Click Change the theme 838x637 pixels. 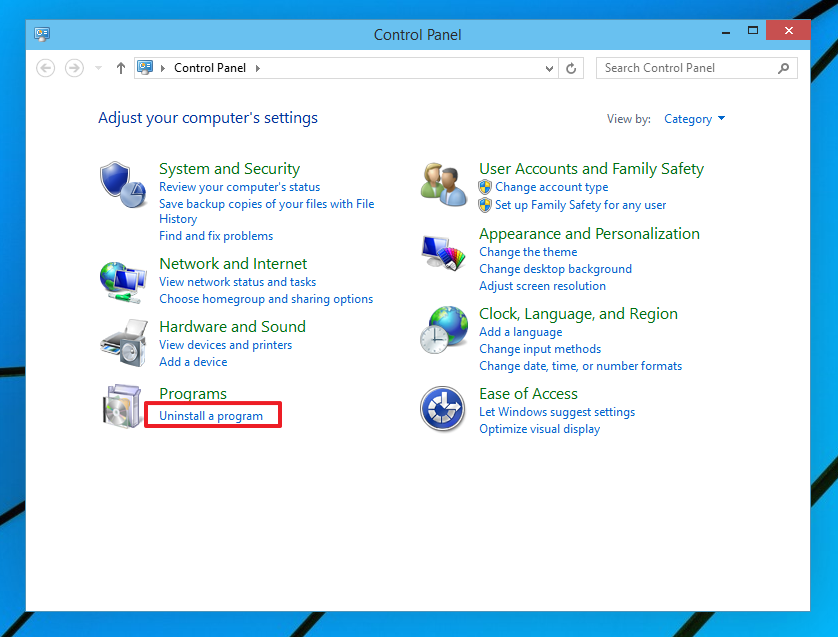pos(528,252)
